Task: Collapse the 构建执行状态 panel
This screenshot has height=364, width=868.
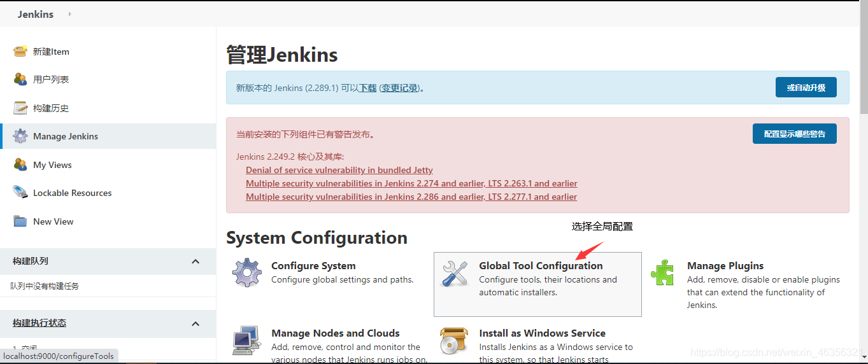Action: tap(196, 323)
